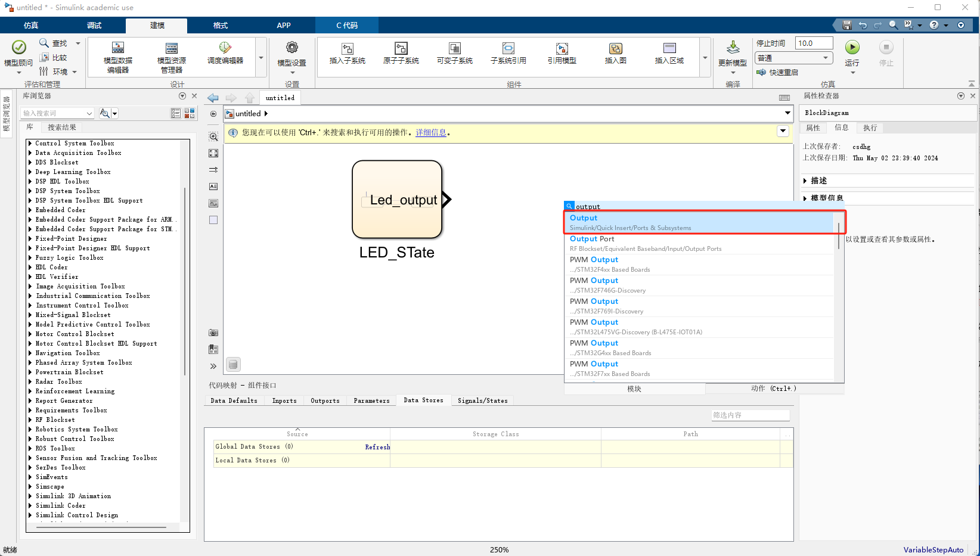Viewport: 980px width, 556px height.
Task: Select image insert tool in canvas palette
Action: click(x=213, y=203)
